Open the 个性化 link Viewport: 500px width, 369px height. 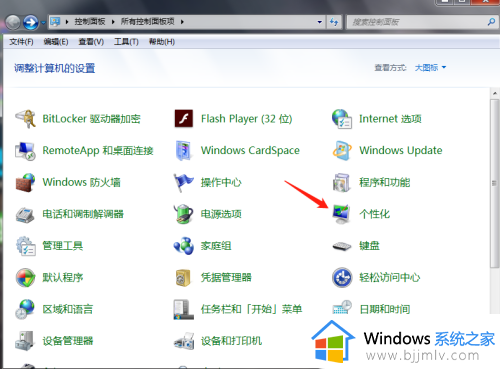point(374,214)
